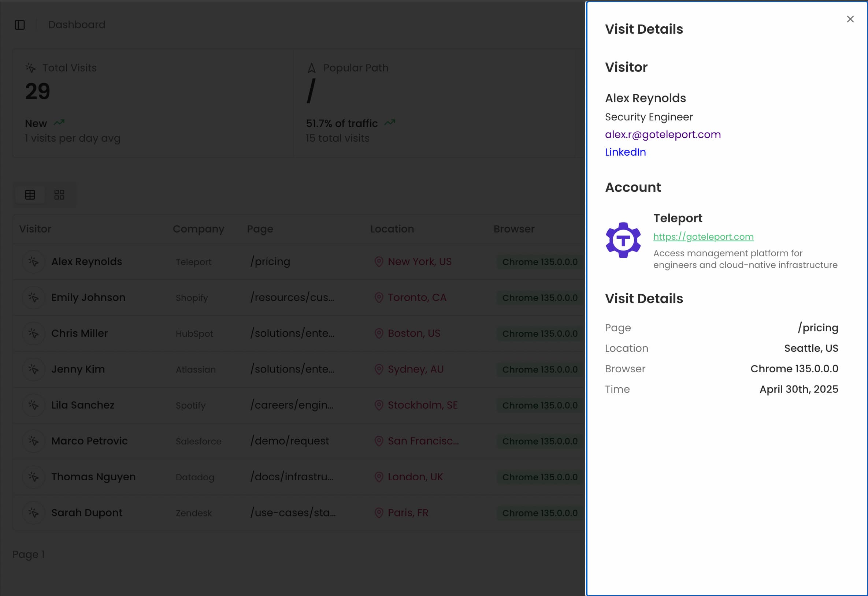868x596 pixels.
Task: Open the Dashboard breadcrumb
Action: [77, 25]
